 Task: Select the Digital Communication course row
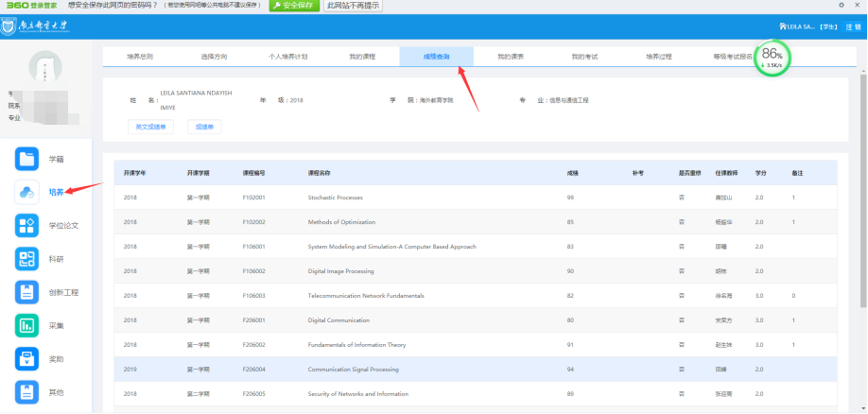[x=476, y=319]
